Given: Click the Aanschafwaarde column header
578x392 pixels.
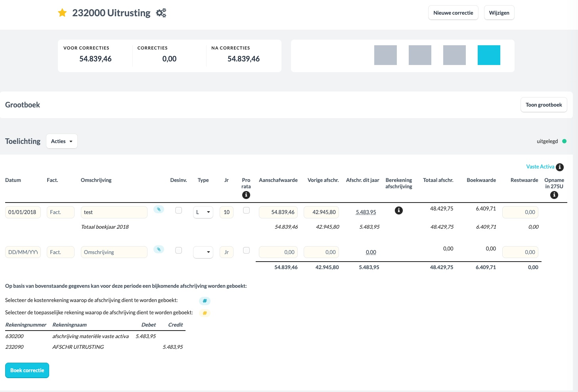Looking at the screenshot, I should click(x=278, y=180).
